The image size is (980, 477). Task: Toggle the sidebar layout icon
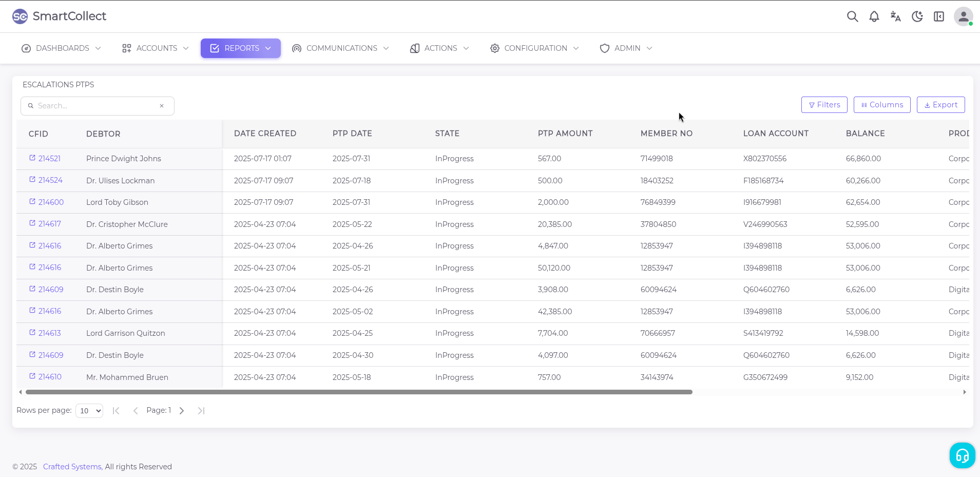[x=938, y=16]
